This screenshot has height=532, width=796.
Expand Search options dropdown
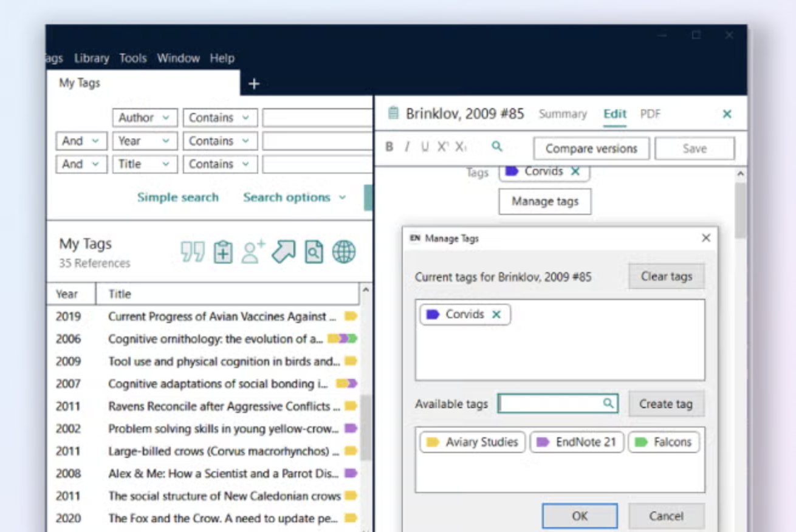point(295,197)
